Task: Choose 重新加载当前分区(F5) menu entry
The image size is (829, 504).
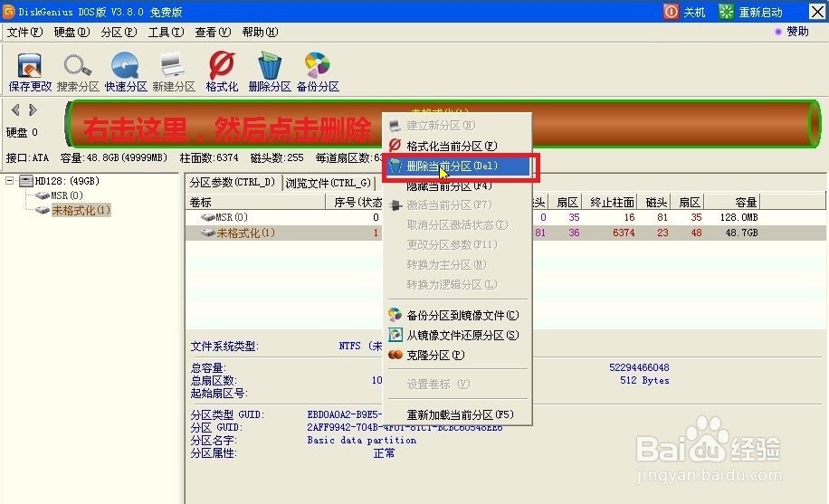Action: pyautogui.click(x=457, y=414)
